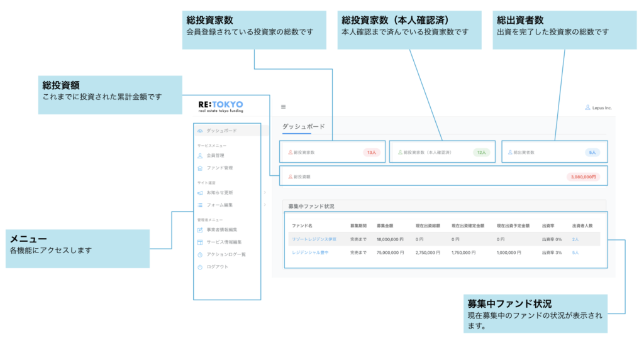Click the hamburger menu toggle icon
This screenshot has width=644, height=353.
(x=283, y=107)
